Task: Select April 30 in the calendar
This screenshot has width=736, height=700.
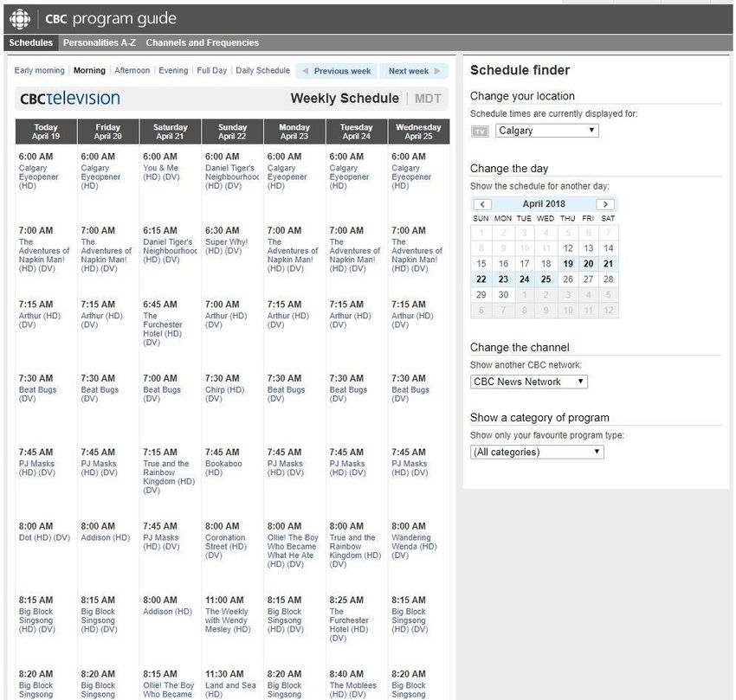Action: 503,295
